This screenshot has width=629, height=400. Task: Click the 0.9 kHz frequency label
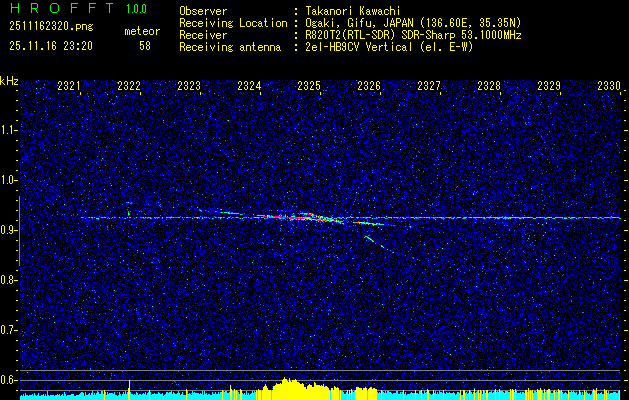9,230
